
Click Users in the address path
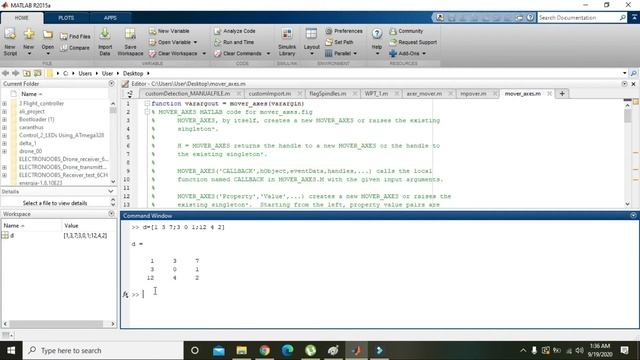[85, 73]
